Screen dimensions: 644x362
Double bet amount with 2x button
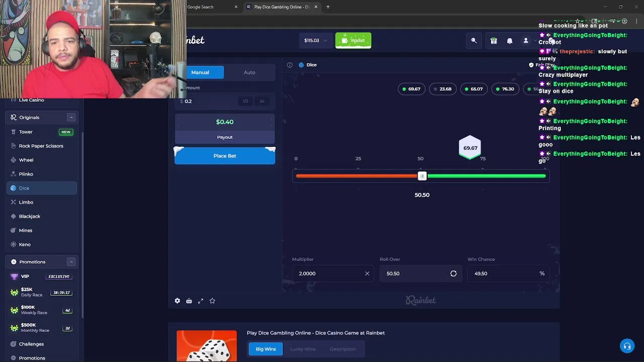[x=262, y=101]
